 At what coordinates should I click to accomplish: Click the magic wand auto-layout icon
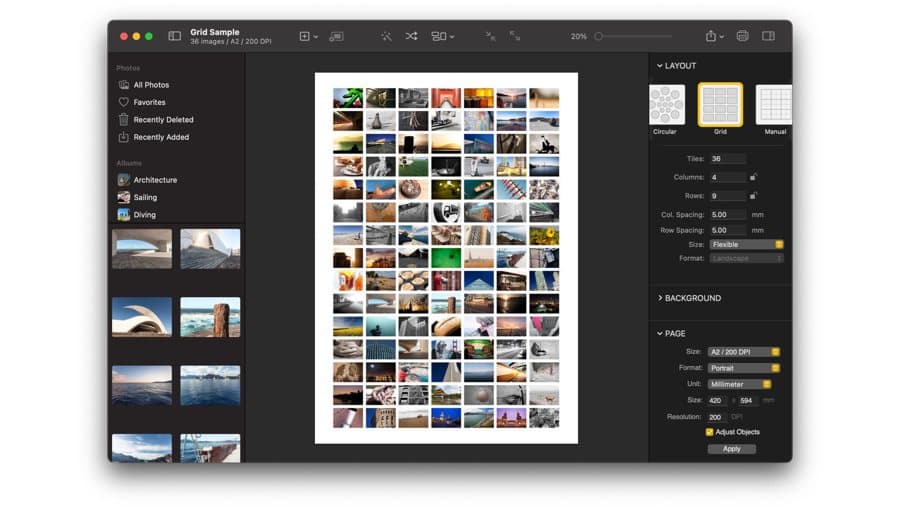pos(386,36)
